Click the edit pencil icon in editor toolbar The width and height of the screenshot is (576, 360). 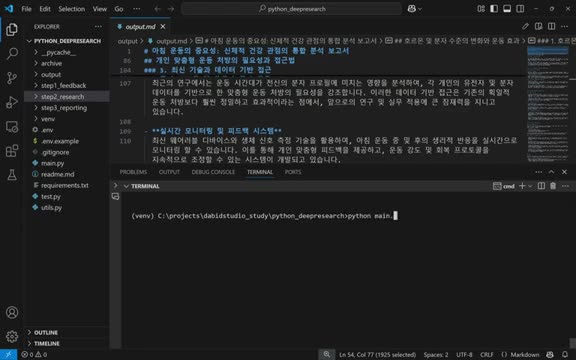(525, 26)
